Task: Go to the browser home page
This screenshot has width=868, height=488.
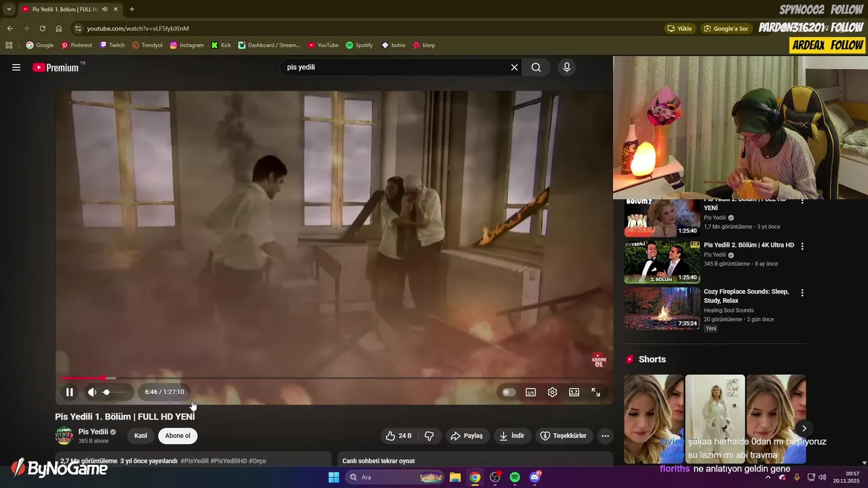Action: click(58, 28)
